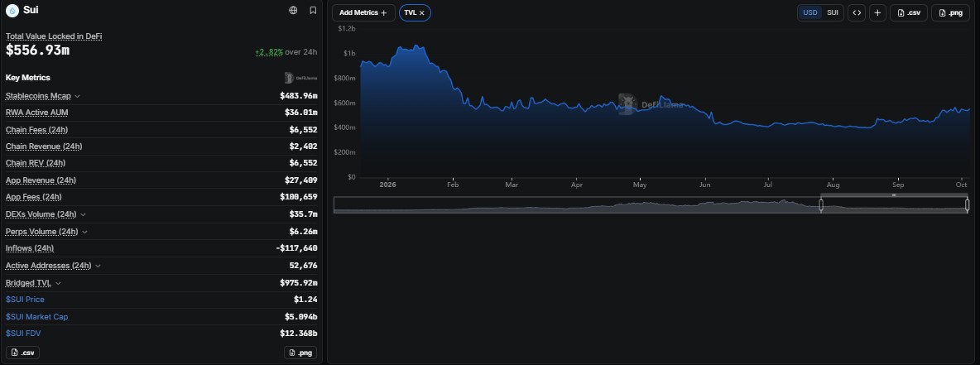
Task: Click the Feb label on chart axis
Action: (x=453, y=185)
